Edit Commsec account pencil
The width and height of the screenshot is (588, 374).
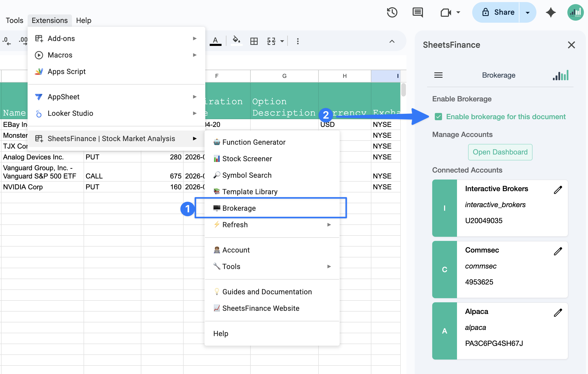[558, 251]
